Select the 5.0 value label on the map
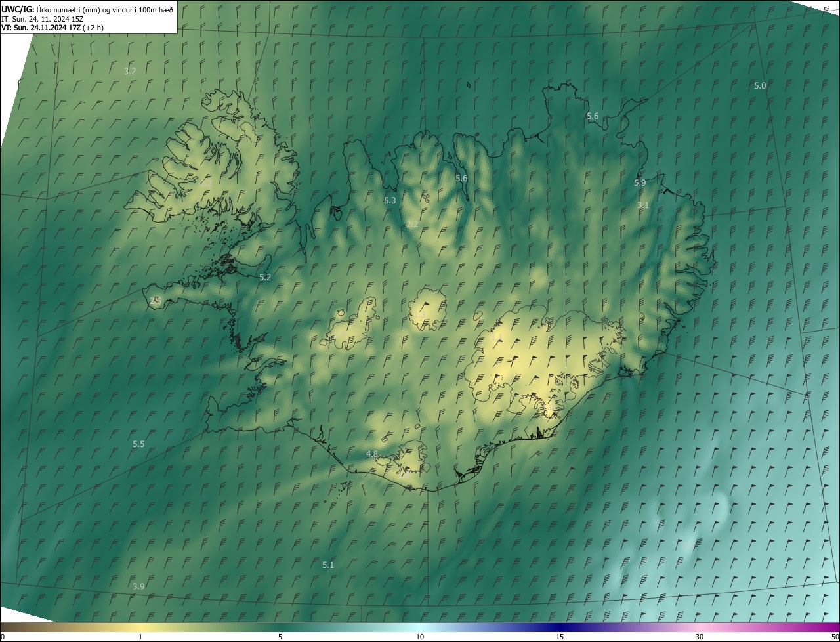This screenshot has height=642, width=840. (x=760, y=86)
